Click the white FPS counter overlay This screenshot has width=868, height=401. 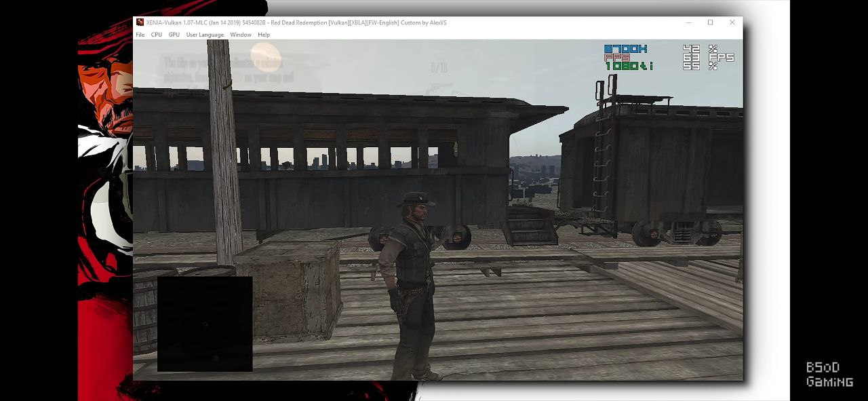click(x=709, y=58)
